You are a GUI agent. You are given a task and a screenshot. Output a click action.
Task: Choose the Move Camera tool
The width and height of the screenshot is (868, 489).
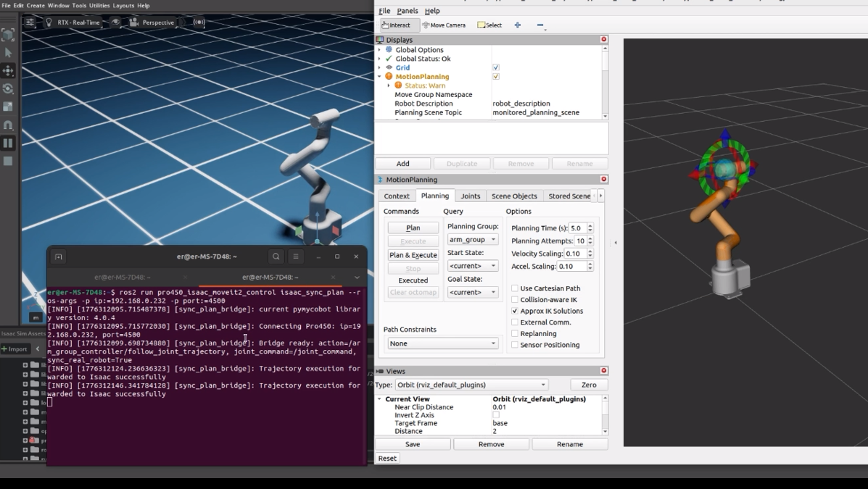coord(444,25)
